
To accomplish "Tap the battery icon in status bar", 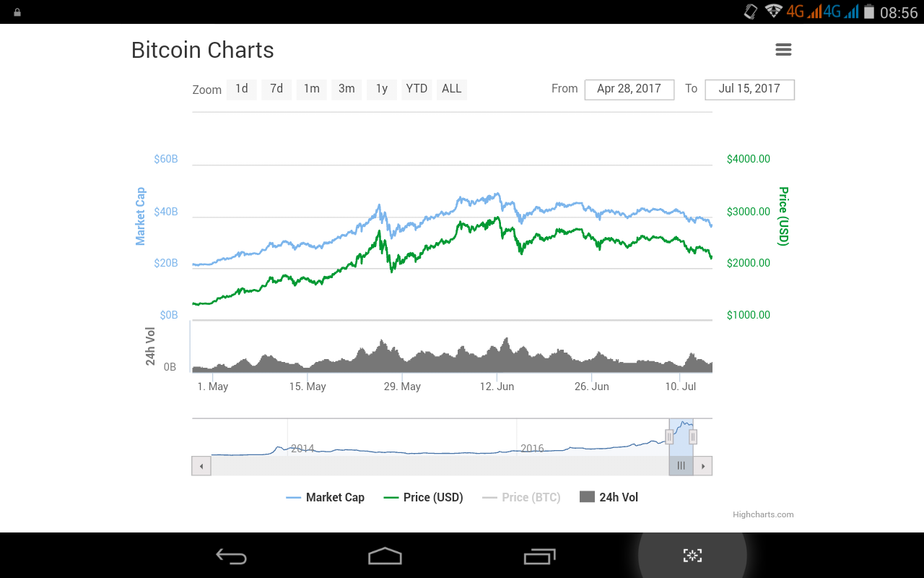I will tap(869, 12).
